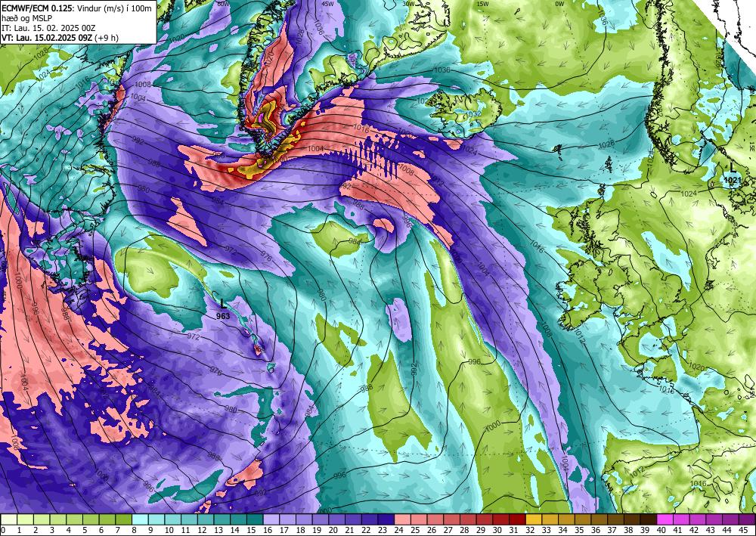Pick the yellow swatch above 32
The width and height of the screenshot is (756, 536).
[534, 519]
